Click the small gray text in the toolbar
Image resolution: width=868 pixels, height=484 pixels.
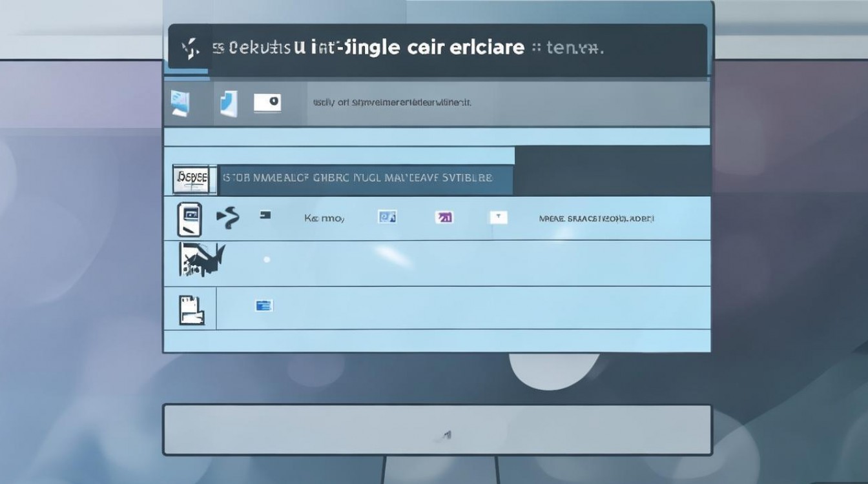coord(392,103)
